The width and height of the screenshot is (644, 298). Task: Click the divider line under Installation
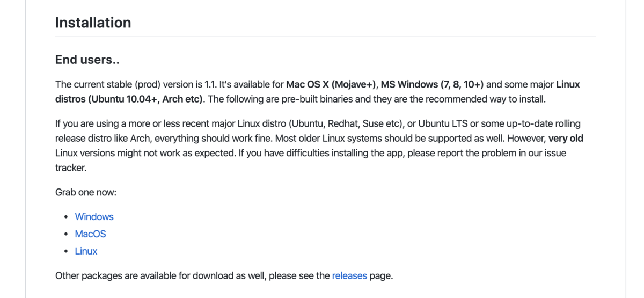coord(325,37)
